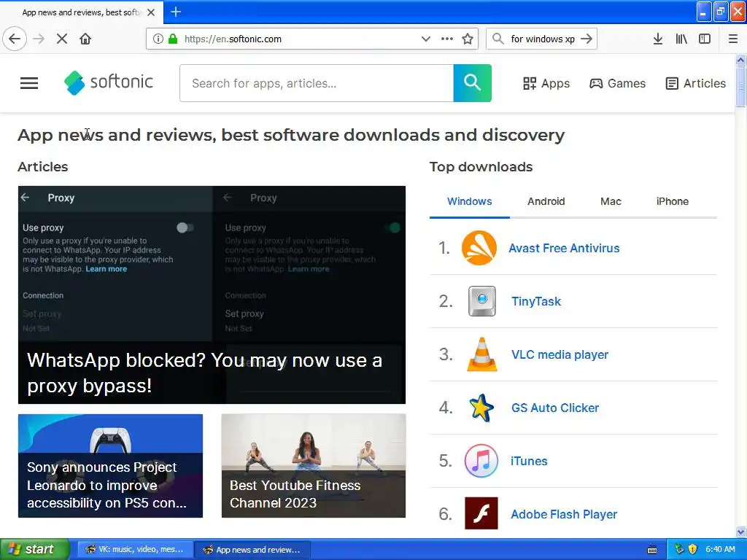Open the browser home page
747x560 pixels.
(85, 39)
